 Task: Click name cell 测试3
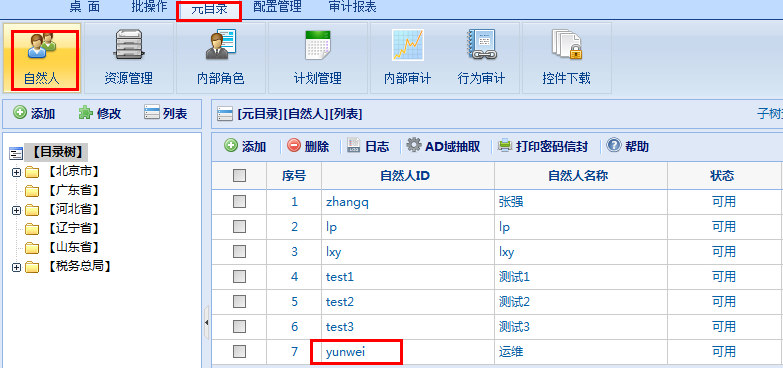[x=514, y=327]
